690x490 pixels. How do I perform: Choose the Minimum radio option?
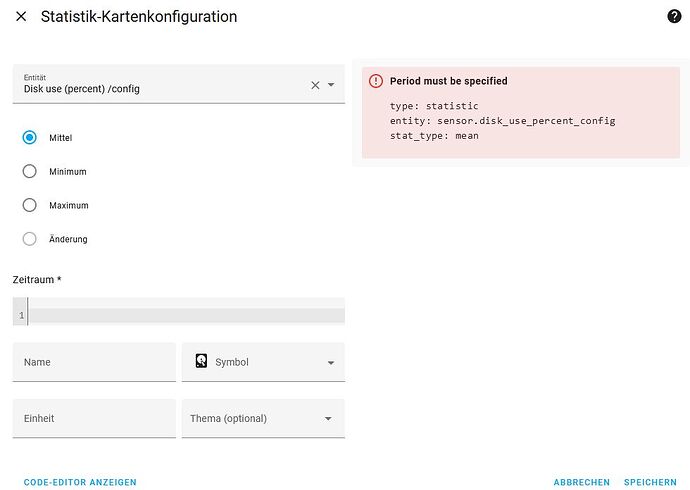click(x=30, y=172)
